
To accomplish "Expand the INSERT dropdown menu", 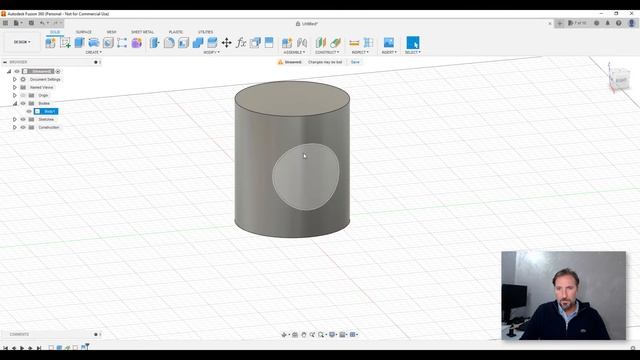I will [389, 52].
